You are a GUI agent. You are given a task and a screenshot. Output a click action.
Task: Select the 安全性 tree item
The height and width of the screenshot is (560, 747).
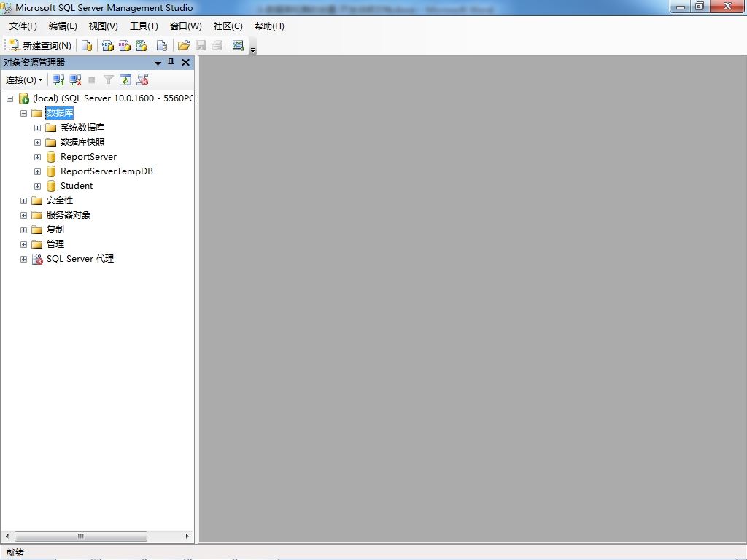(x=60, y=201)
